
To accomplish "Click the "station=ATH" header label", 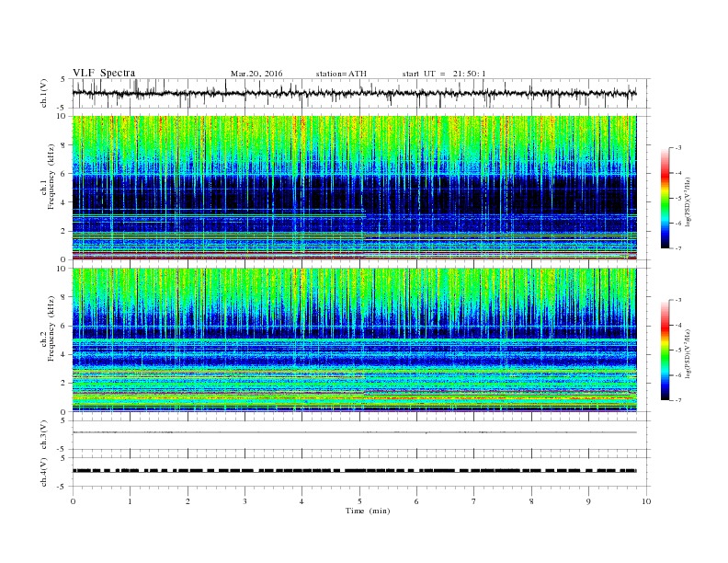I will [x=341, y=74].
